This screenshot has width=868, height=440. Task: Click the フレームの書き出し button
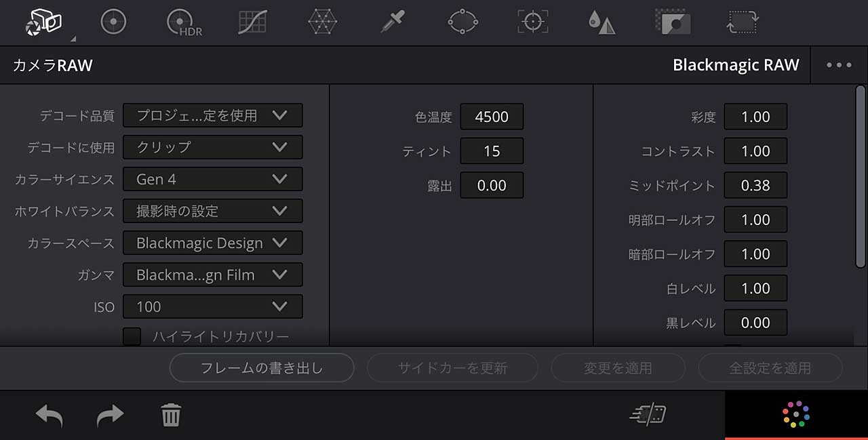coord(262,368)
